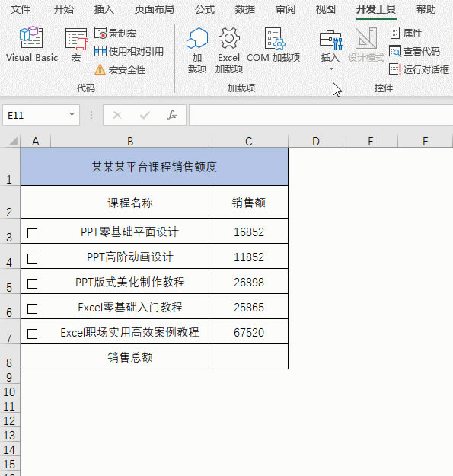This screenshot has height=476, width=453.
Task: Open the 宏 macros dialog
Action: click(x=76, y=44)
